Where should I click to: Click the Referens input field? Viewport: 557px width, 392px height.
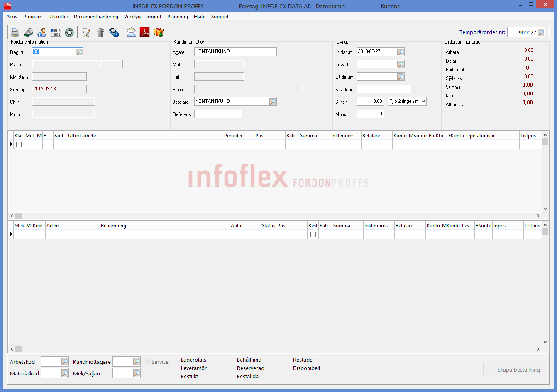[x=218, y=114]
